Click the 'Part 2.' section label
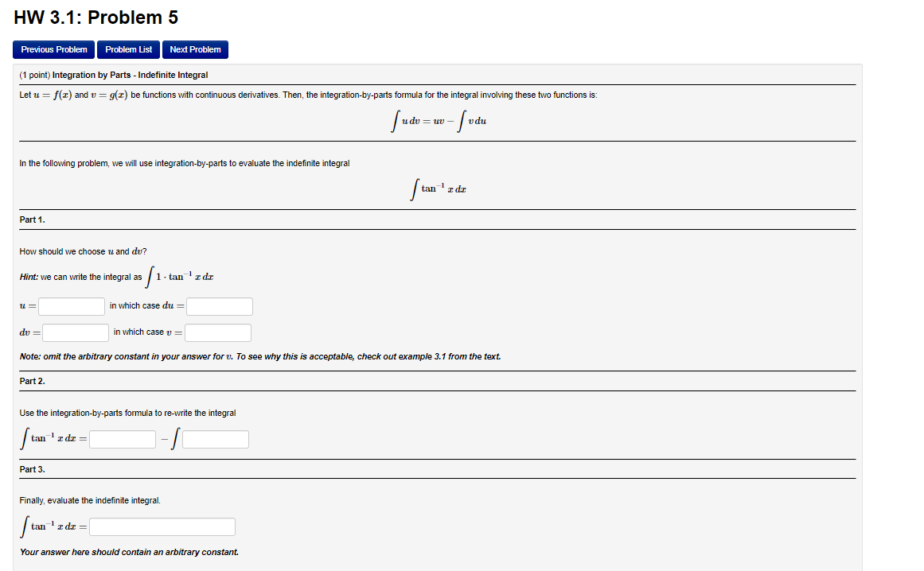 33,381
